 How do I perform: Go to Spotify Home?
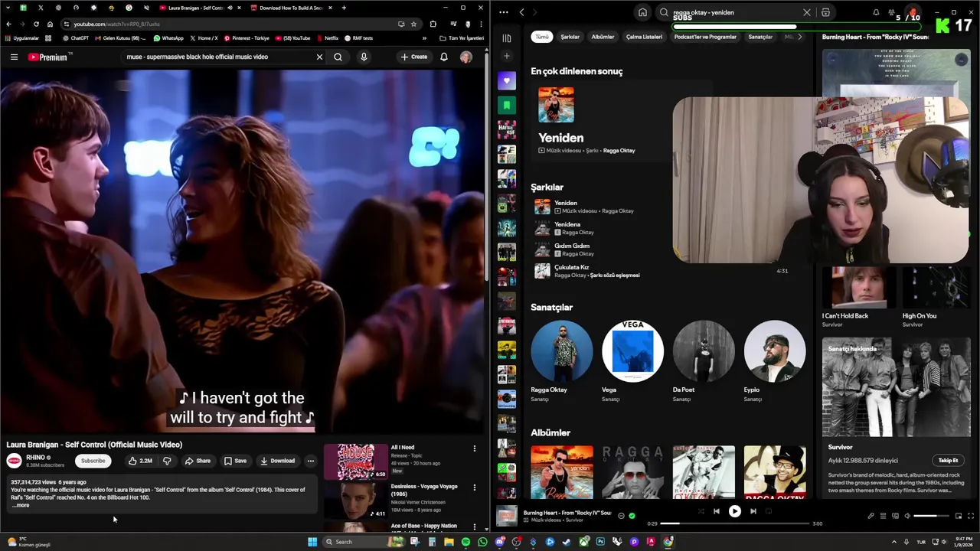coord(642,12)
